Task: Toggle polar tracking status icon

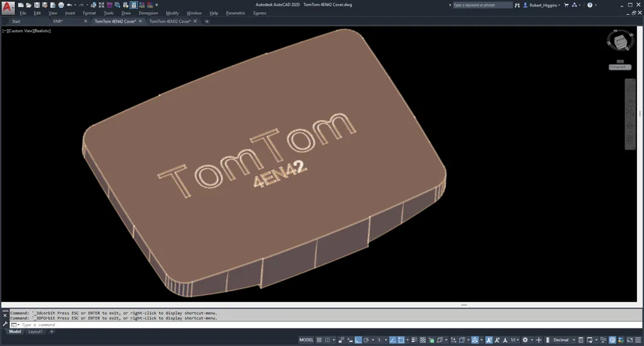Action: click(x=366, y=340)
